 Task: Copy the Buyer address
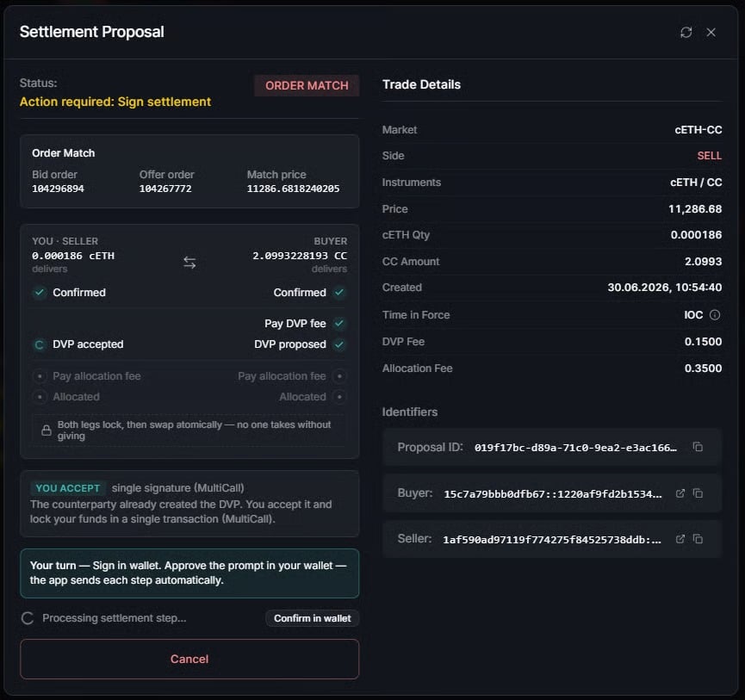pos(698,493)
